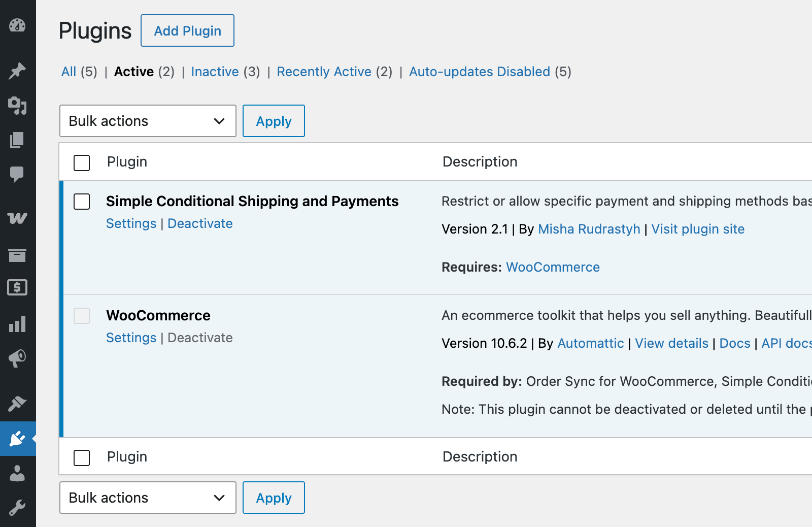Screen dimensions: 812x527
Task: Open WooCommerce plugin Settings link
Action: pyautogui.click(x=131, y=338)
